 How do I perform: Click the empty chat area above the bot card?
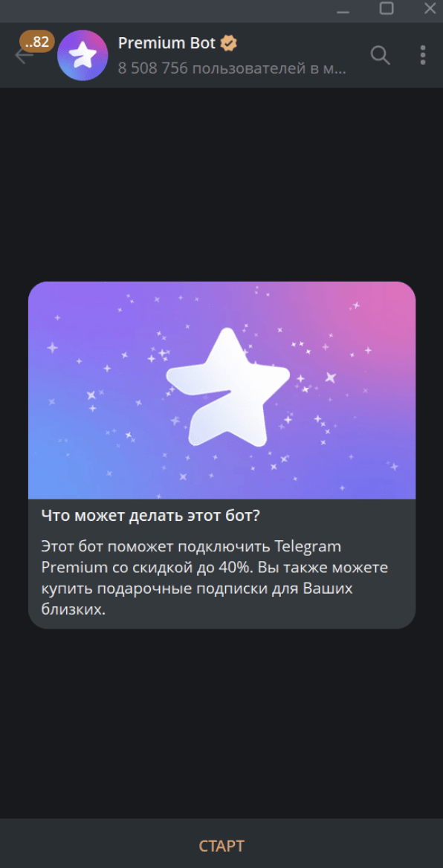pos(221,183)
